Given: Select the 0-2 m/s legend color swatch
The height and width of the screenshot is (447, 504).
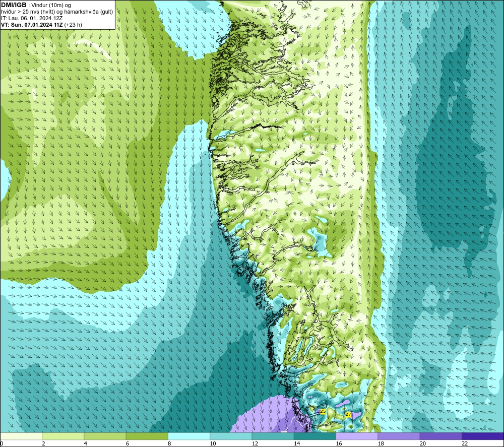Looking at the screenshot, I should (x=21, y=436).
